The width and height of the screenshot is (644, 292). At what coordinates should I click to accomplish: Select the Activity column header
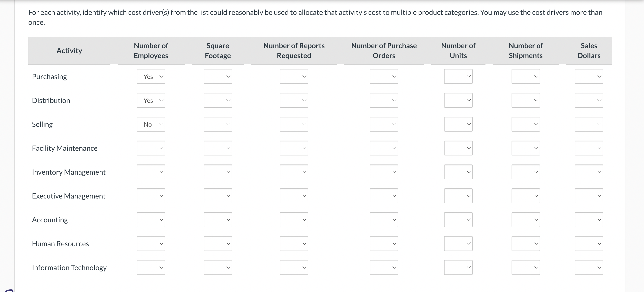click(69, 50)
